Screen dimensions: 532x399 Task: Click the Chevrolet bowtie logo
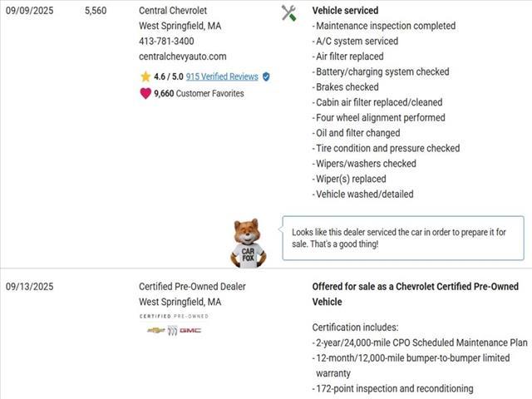pyautogui.click(x=155, y=330)
